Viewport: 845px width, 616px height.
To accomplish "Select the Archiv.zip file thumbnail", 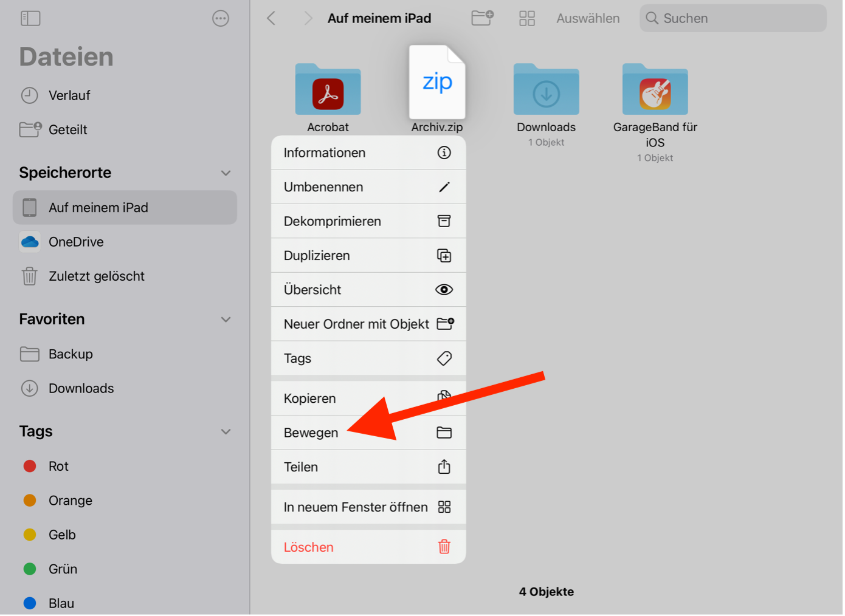I will coord(437,82).
